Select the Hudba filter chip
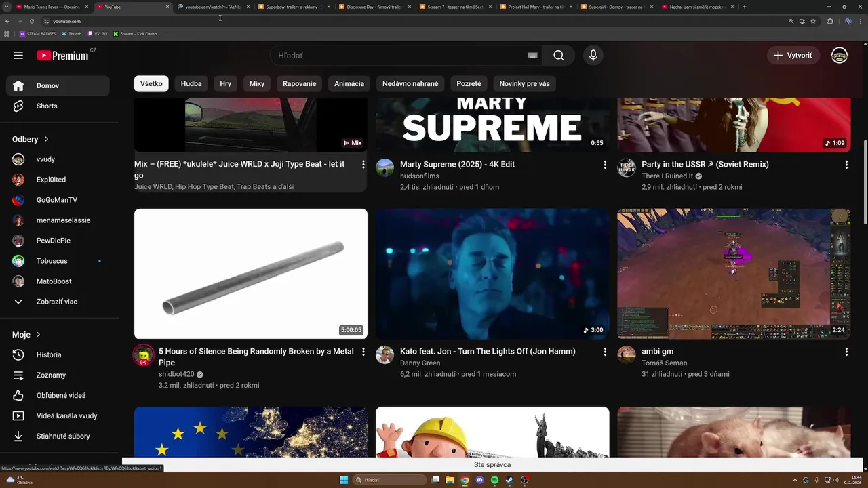 coord(191,84)
